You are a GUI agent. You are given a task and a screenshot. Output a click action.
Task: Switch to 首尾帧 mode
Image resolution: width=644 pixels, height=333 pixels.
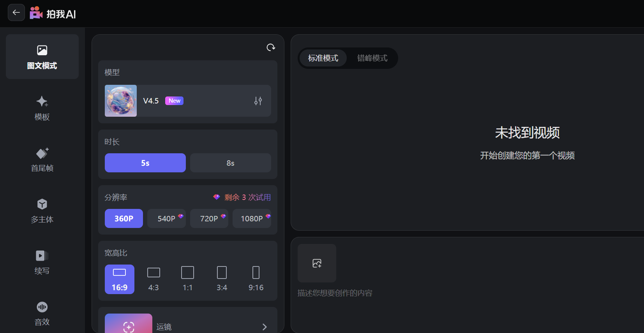(42, 160)
